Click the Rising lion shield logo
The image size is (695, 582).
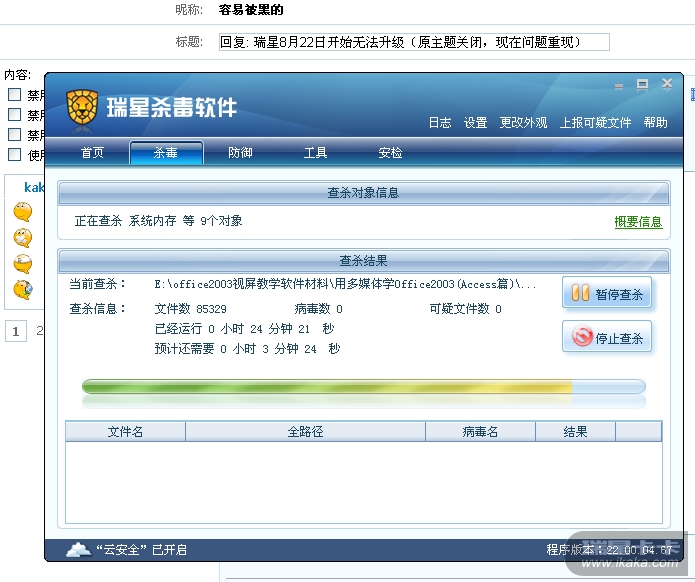(82, 108)
